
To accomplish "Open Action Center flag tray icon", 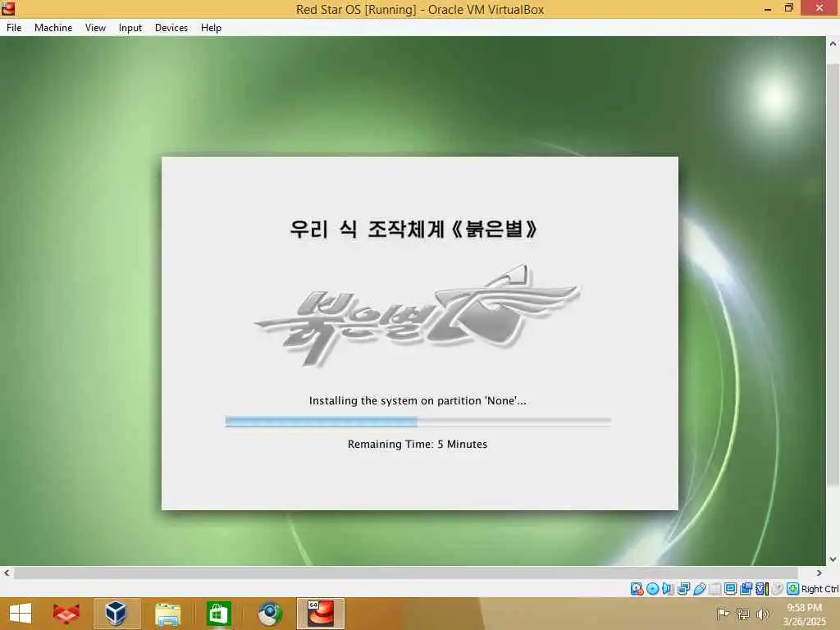I will (x=724, y=614).
